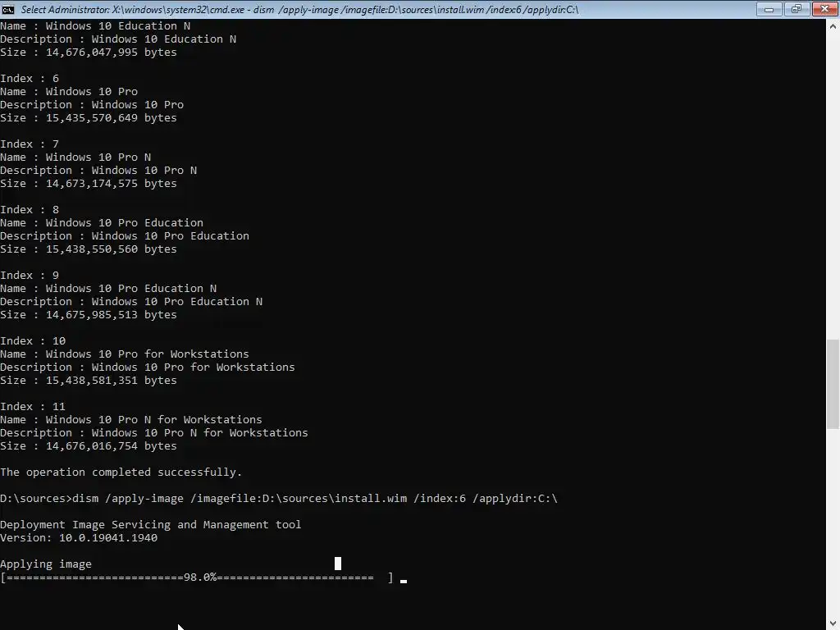Viewport: 840px width, 630px height.
Task: Click 'Name : Windows 10 Pro N' line
Action: (x=75, y=157)
